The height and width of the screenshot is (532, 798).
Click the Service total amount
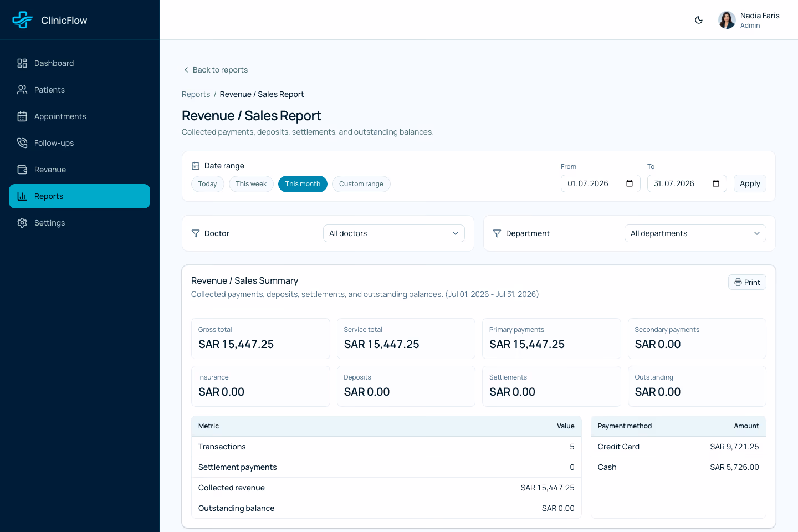point(381,344)
